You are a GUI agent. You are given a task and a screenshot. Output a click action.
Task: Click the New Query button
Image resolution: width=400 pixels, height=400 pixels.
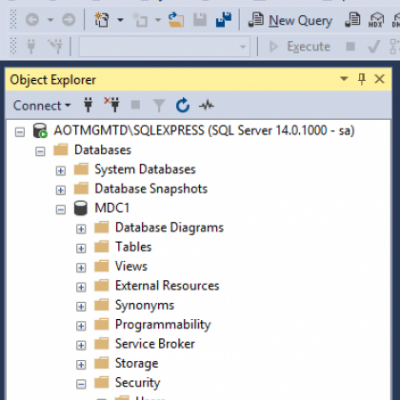(290, 20)
